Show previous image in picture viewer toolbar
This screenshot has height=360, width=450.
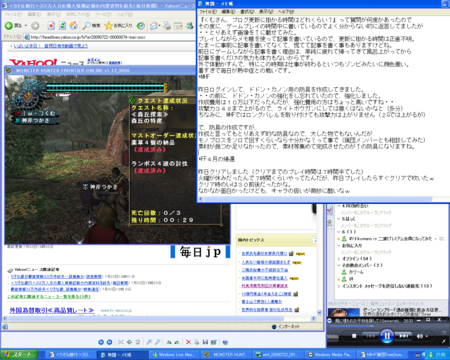[x=101, y=342]
